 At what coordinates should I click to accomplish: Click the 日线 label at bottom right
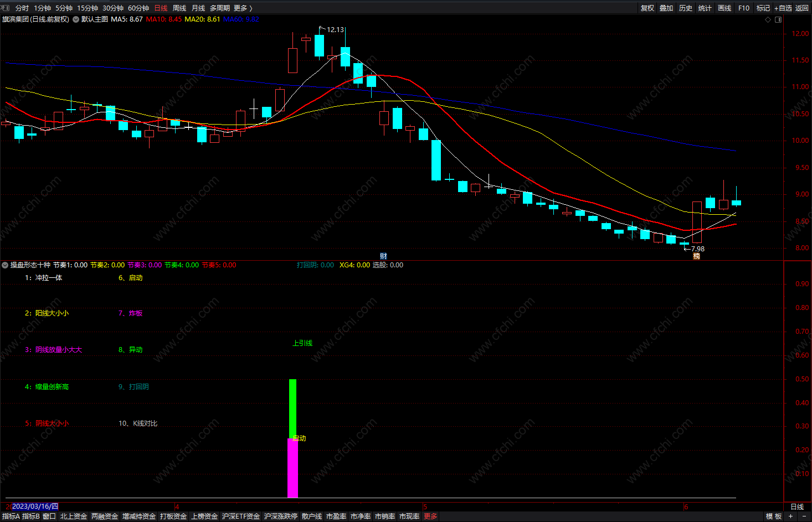pyautogui.click(x=797, y=507)
